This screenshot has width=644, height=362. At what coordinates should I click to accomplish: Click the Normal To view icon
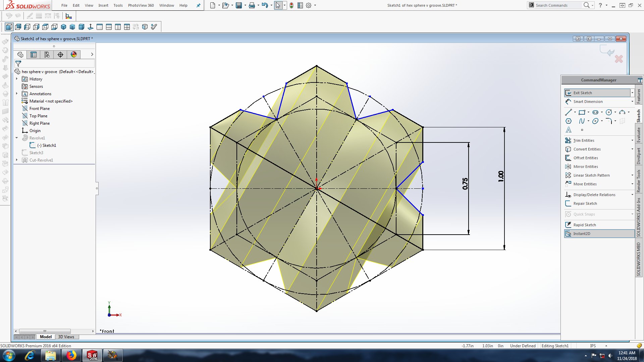click(91, 27)
